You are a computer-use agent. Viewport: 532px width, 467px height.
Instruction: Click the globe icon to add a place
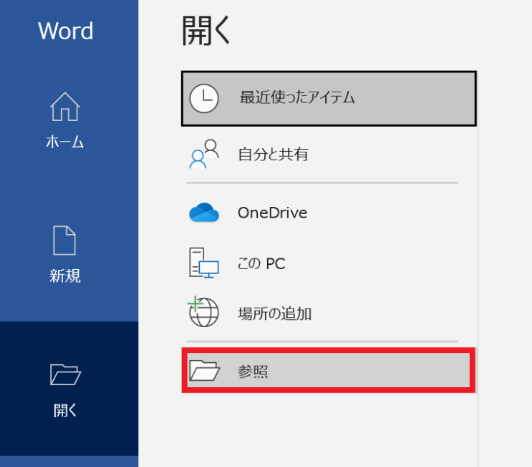tap(203, 312)
